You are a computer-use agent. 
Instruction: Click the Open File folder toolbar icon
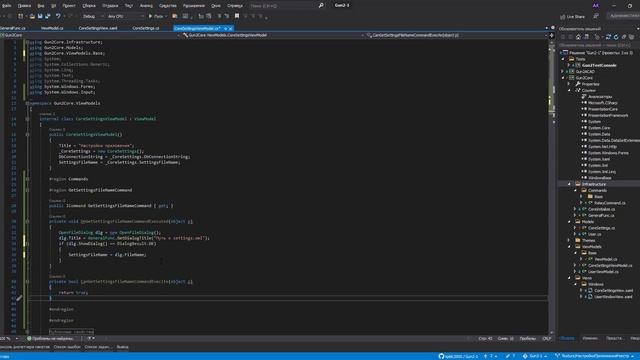32,16
